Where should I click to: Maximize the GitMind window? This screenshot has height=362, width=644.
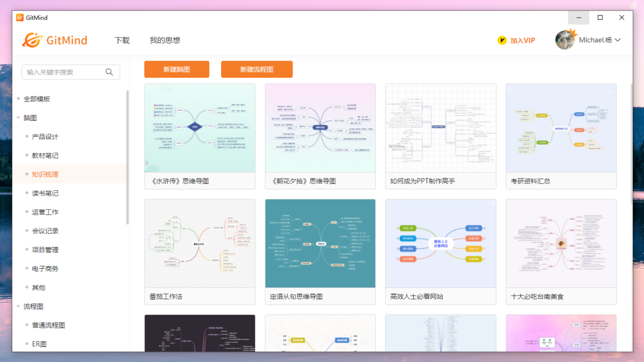[600, 18]
